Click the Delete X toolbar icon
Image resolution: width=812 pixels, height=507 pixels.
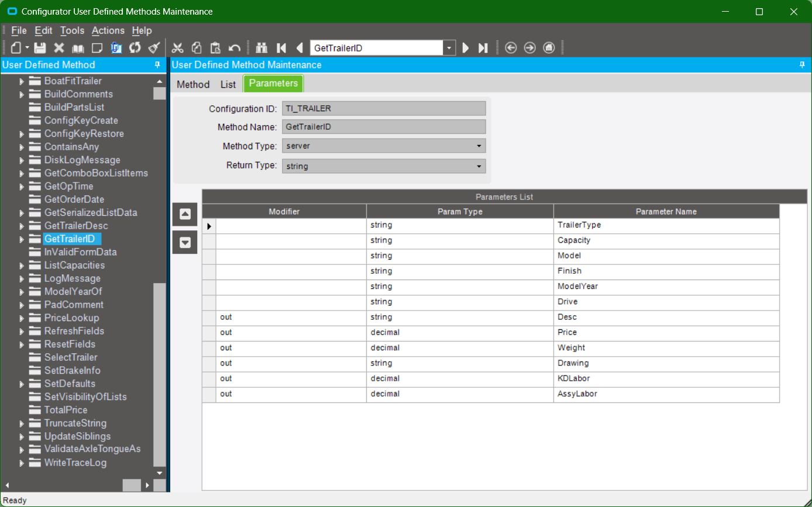(x=59, y=48)
